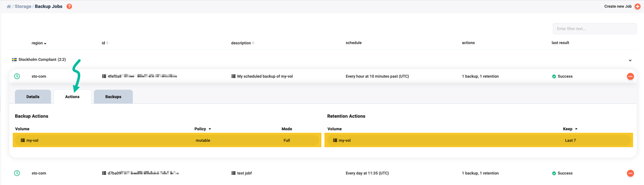
Task: Collapse the Stockholm Compliant group chevron
Action: click(x=630, y=60)
